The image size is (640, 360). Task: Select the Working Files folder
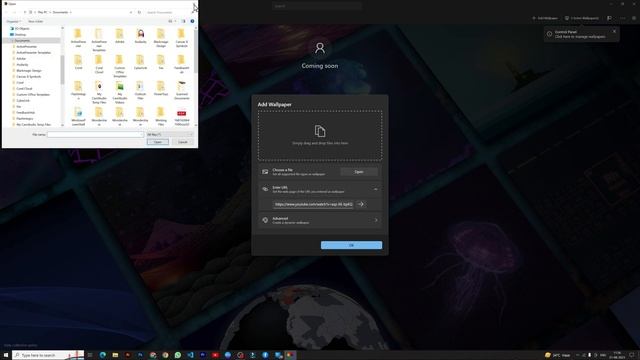coord(161,116)
